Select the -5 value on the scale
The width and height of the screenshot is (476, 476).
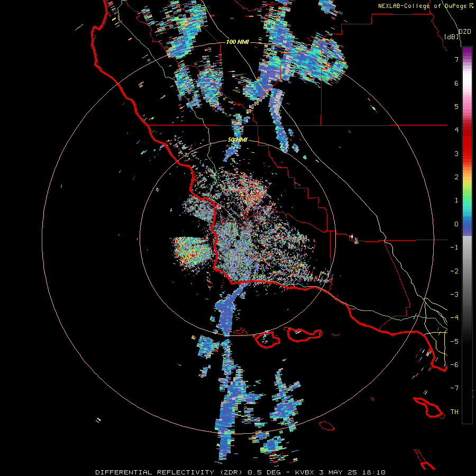454,341
